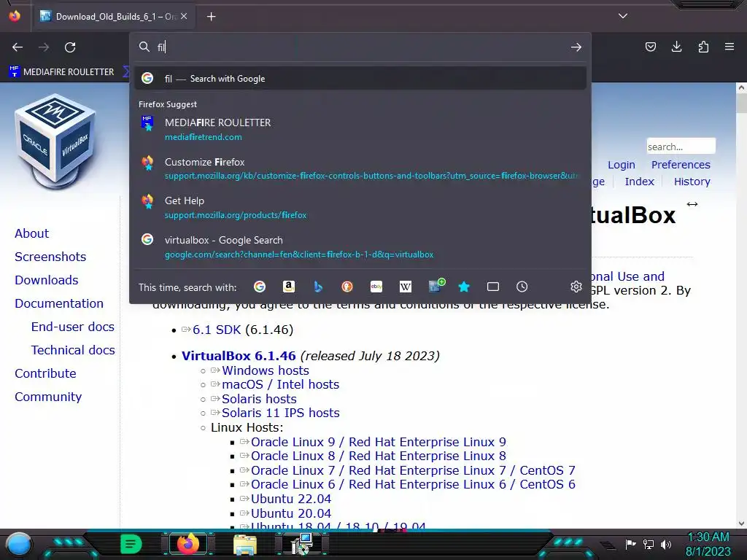Open the installer program on taskbar
The image size is (747, 560).
tap(301, 544)
